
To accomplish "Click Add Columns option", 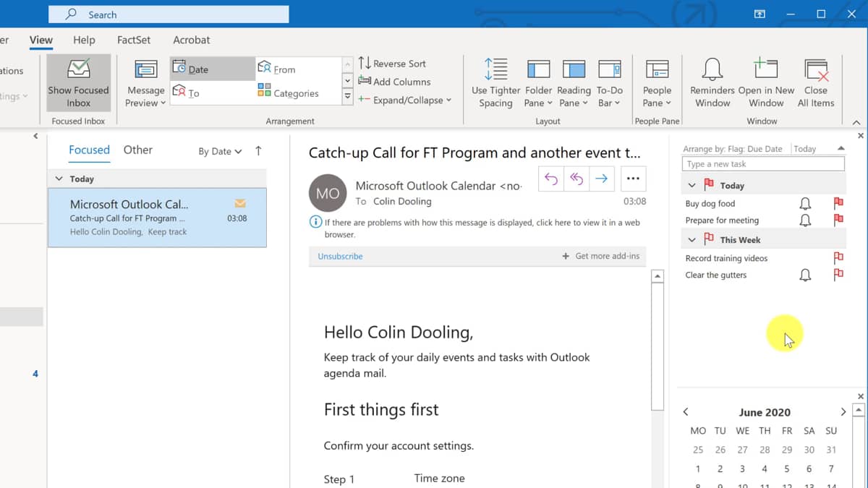I will 395,82.
